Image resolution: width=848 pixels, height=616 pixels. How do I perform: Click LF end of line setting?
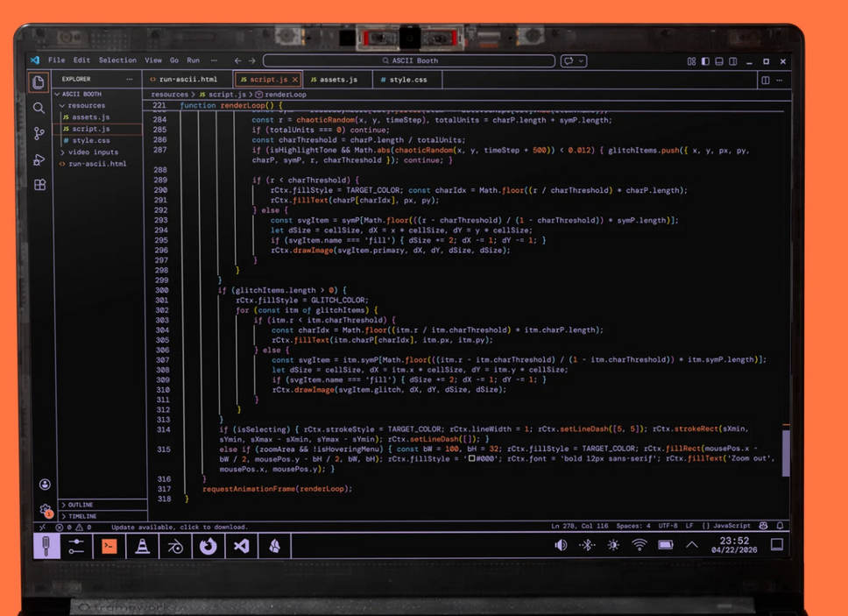point(689,526)
